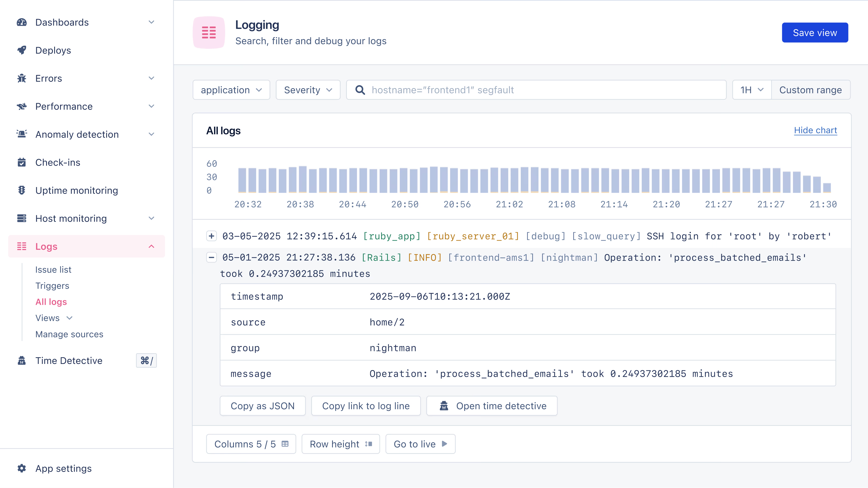Open the Deploys rocket icon
This screenshot has width=868, height=488.
pyautogui.click(x=21, y=50)
